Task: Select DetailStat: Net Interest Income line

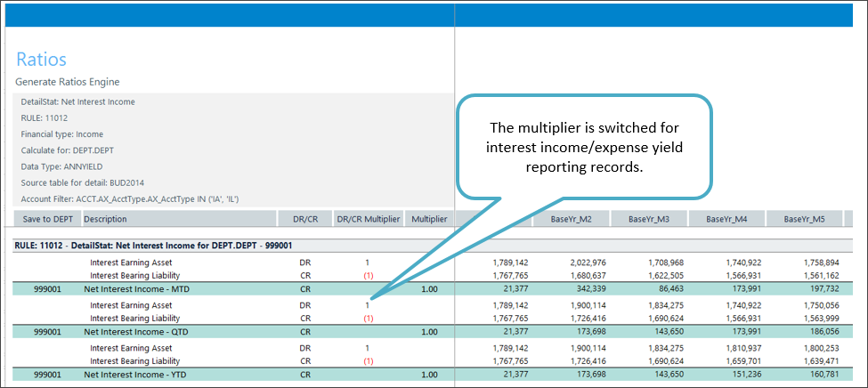Action: coord(78,101)
